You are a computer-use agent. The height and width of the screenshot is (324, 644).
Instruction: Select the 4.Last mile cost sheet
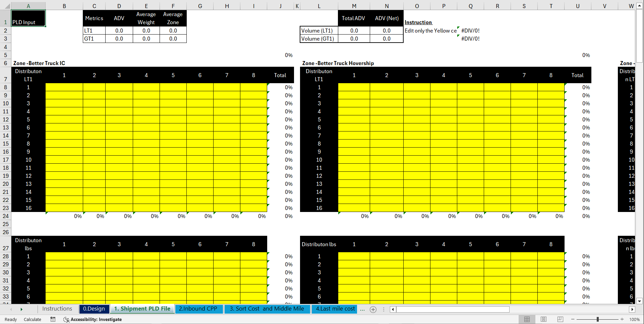point(334,309)
